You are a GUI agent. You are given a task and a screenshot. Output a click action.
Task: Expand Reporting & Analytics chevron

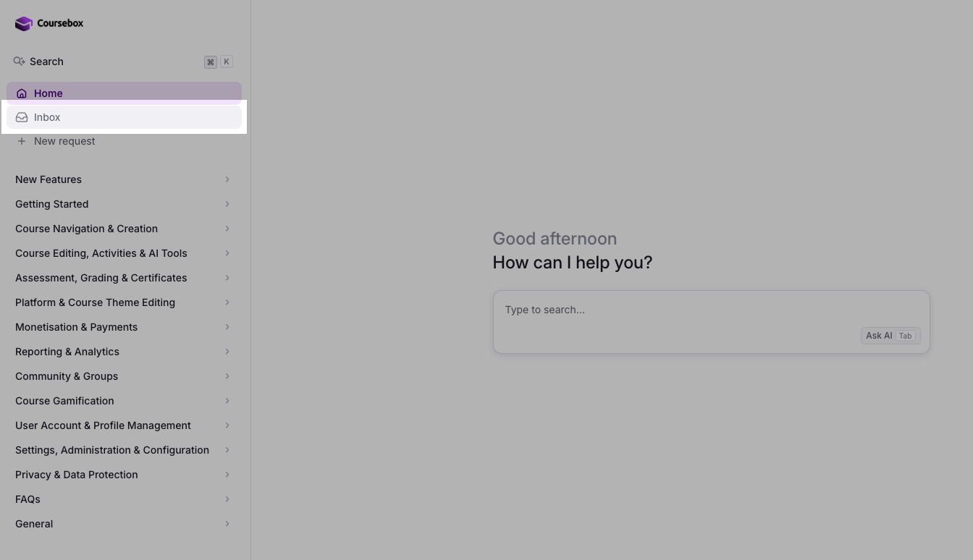click(227, 352)
